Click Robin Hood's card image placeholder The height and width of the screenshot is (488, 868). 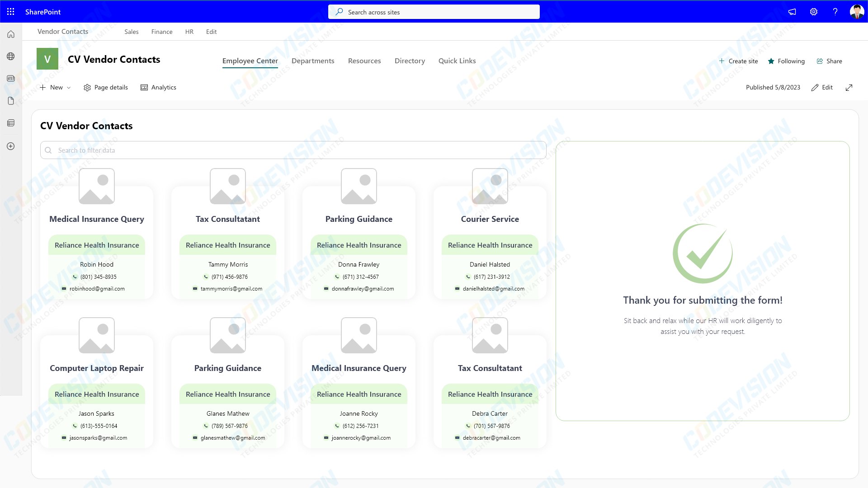[97, 186]
